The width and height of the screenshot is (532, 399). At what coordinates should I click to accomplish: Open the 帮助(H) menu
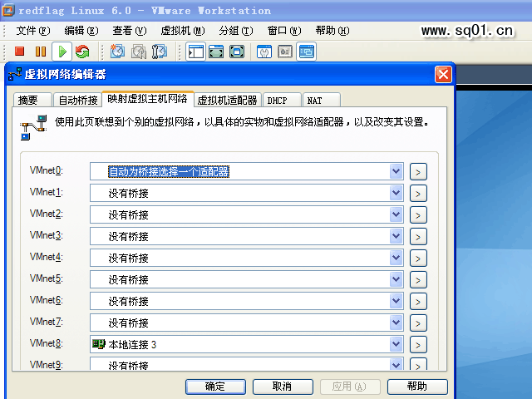click(332, 31)
